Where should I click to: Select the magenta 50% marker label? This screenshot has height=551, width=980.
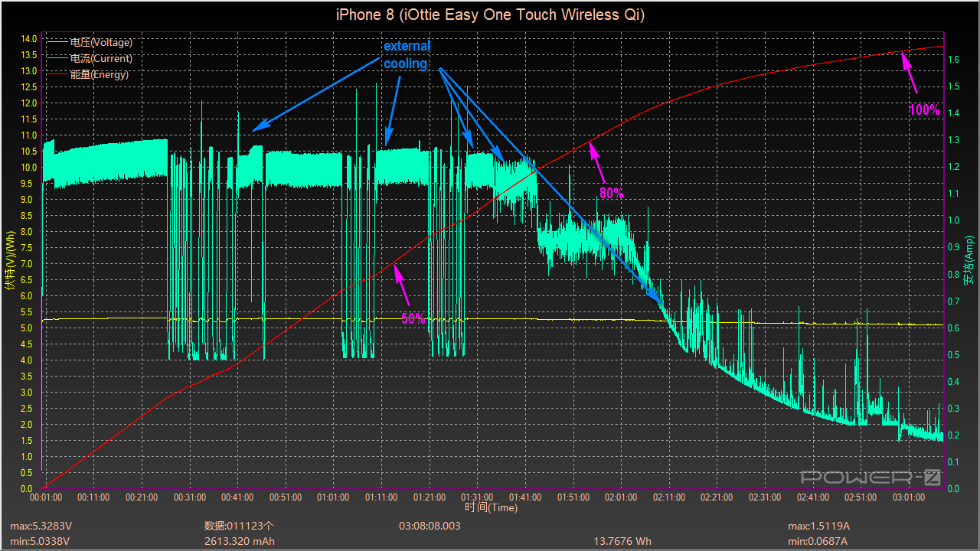(x=413, y=319)
